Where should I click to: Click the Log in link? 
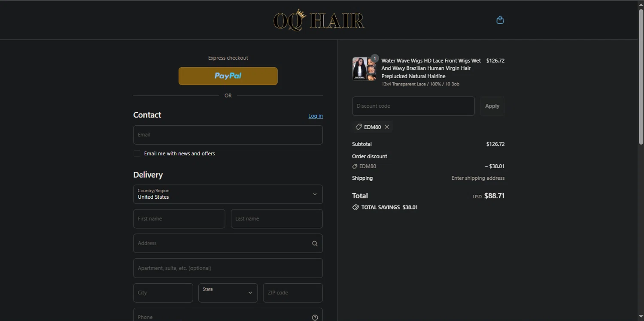[316, 116]
